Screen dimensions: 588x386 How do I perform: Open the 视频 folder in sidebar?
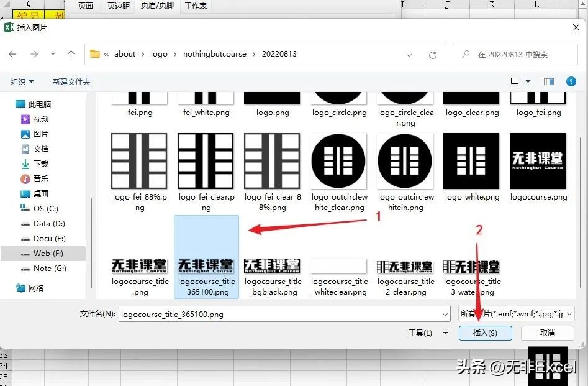(35, 119)
